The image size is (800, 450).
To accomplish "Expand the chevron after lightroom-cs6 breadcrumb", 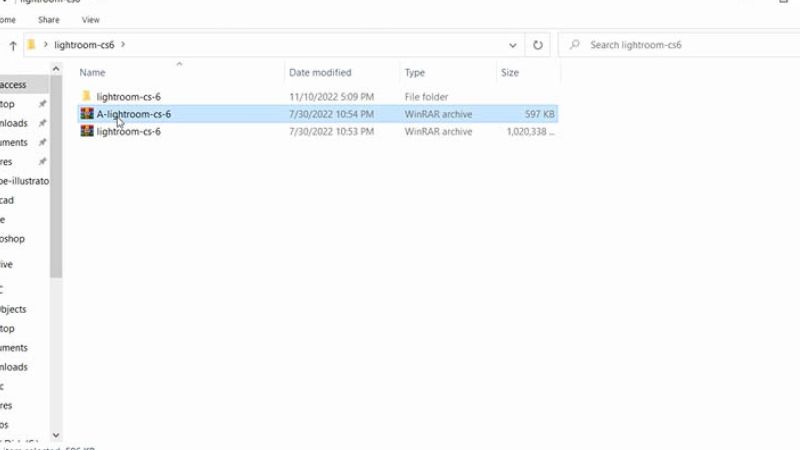I will [x=123, y=45].
